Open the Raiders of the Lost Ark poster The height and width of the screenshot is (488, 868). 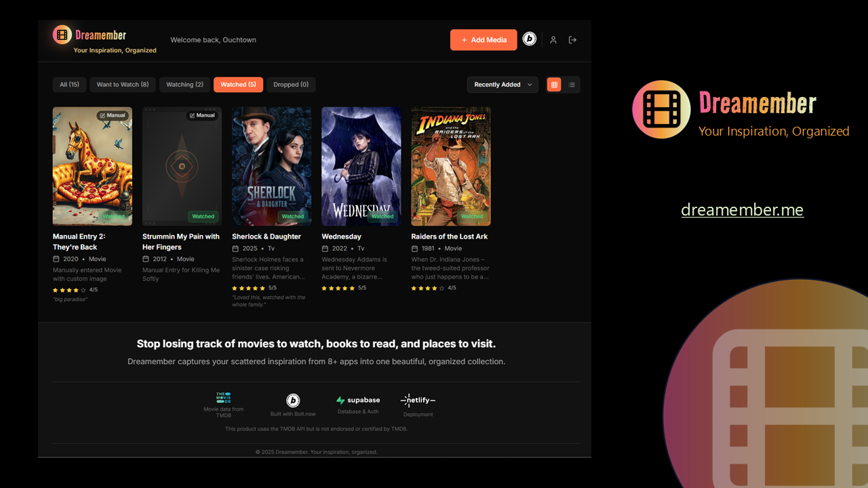pos(451,166)
